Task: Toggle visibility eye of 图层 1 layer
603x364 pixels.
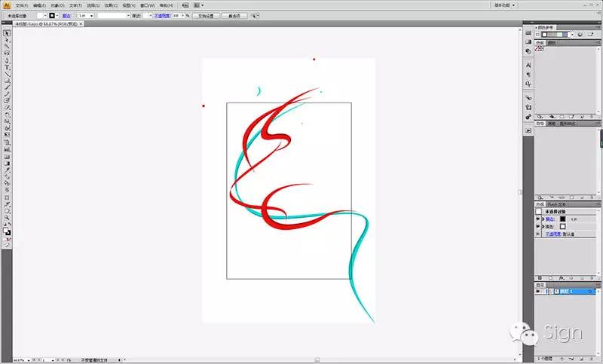Action: pos(539,291)
